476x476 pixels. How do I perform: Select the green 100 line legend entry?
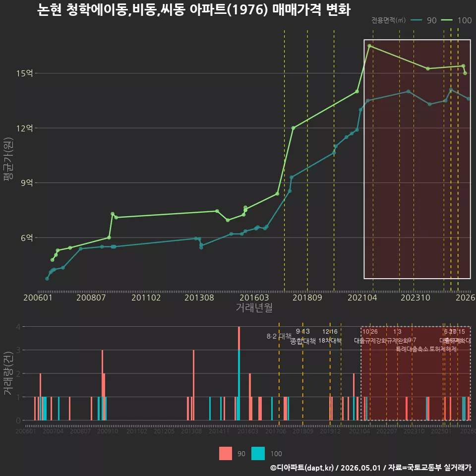point(456,20)
